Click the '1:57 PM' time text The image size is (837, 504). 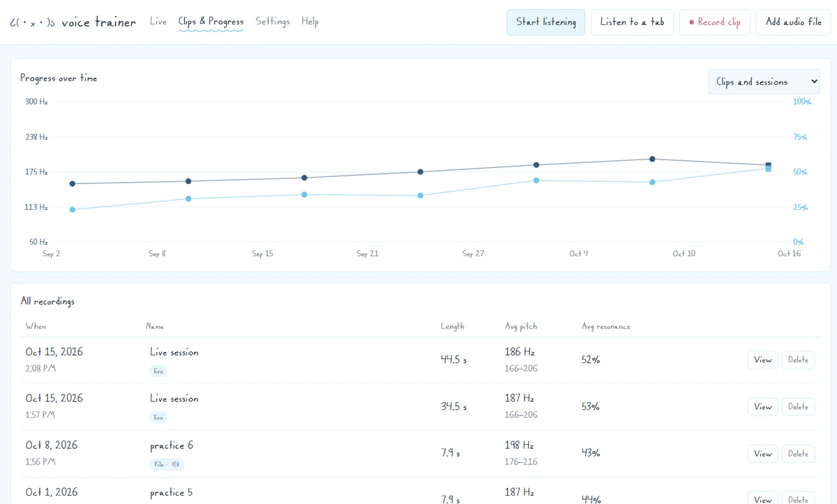click(x=40, y=415)
